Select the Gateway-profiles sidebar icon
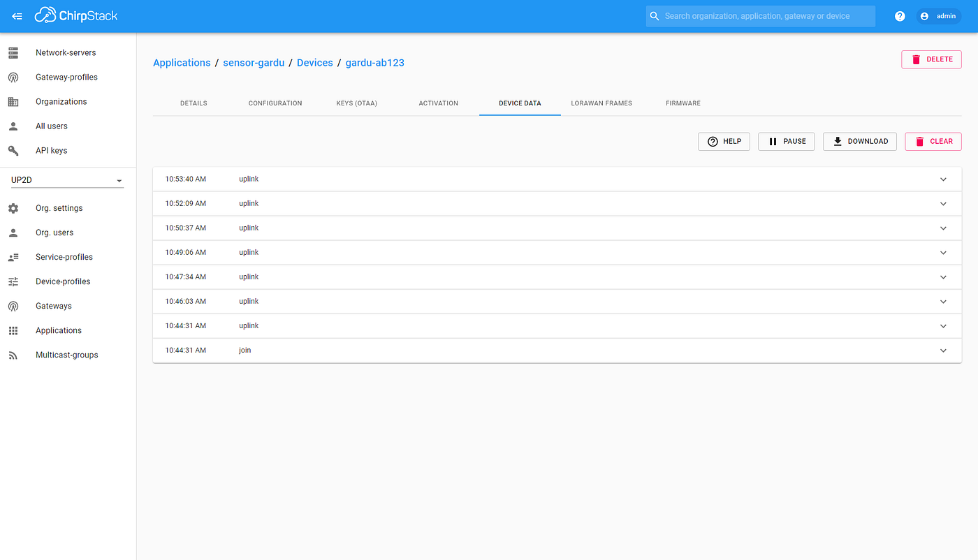978x560 pixels. (x=13, y=77)
